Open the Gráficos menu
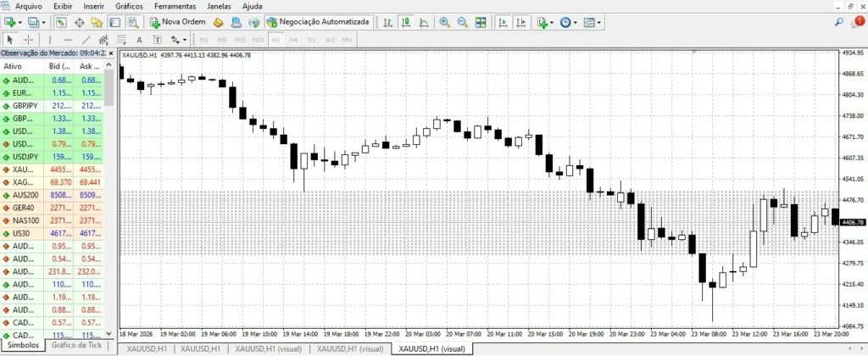The image size is (868, 356). coord(130,6)
